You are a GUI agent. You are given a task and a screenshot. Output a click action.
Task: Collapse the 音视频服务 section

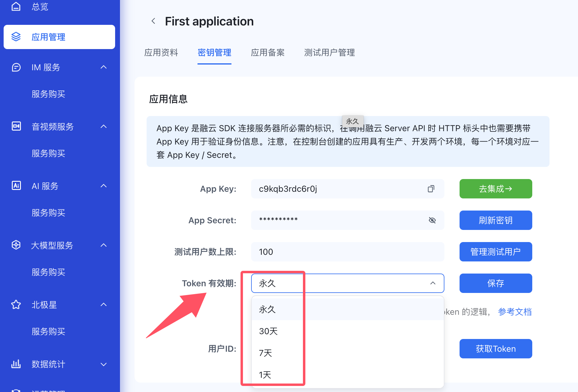(x=104, y=126)
